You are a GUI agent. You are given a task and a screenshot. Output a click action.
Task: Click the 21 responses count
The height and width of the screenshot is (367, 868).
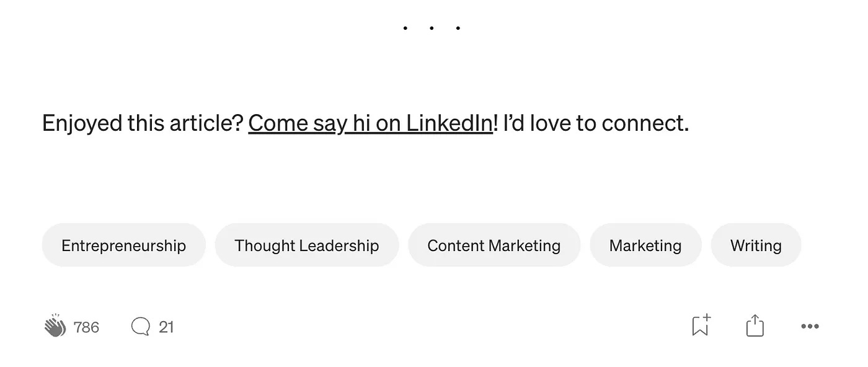[166, 327]
